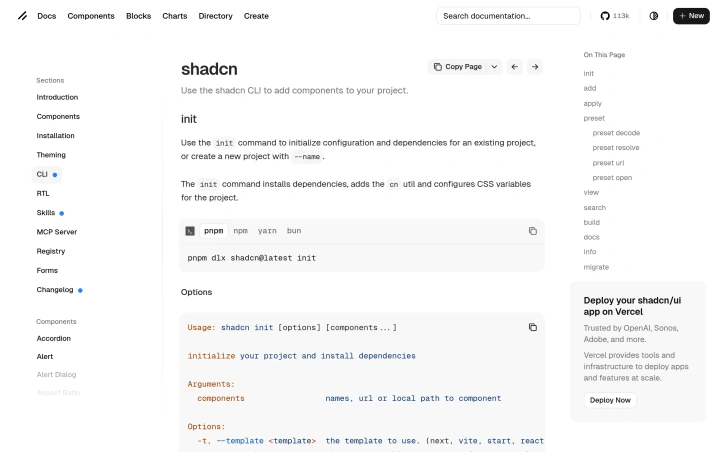Click the Copy Page button
The width and height of the screenshot is (724, 452).
[458, 67]
